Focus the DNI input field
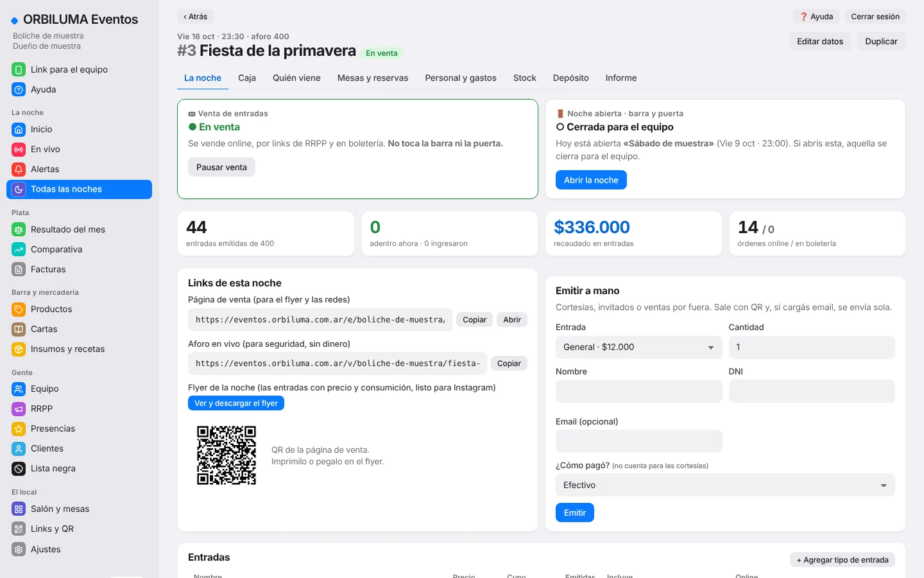 coord(812,391)
